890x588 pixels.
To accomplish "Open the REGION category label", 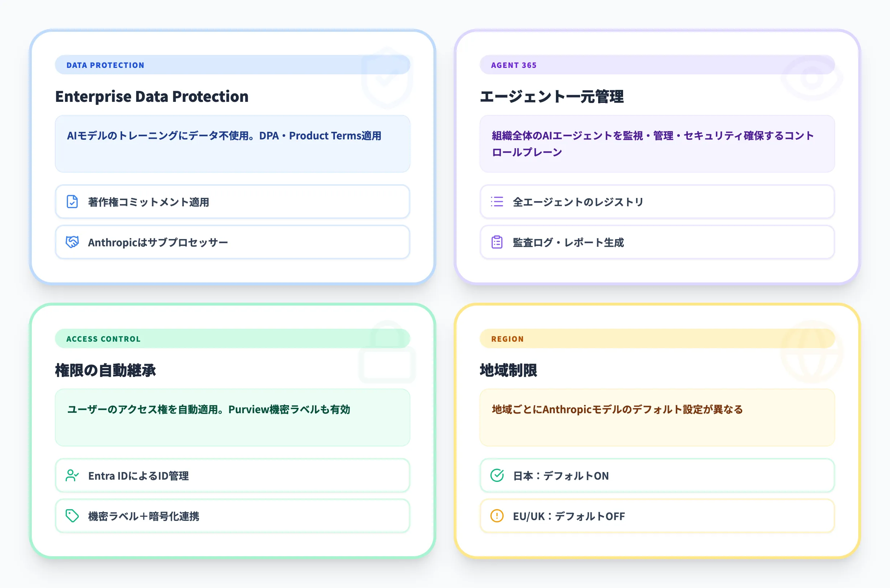I will pos(507,338).
